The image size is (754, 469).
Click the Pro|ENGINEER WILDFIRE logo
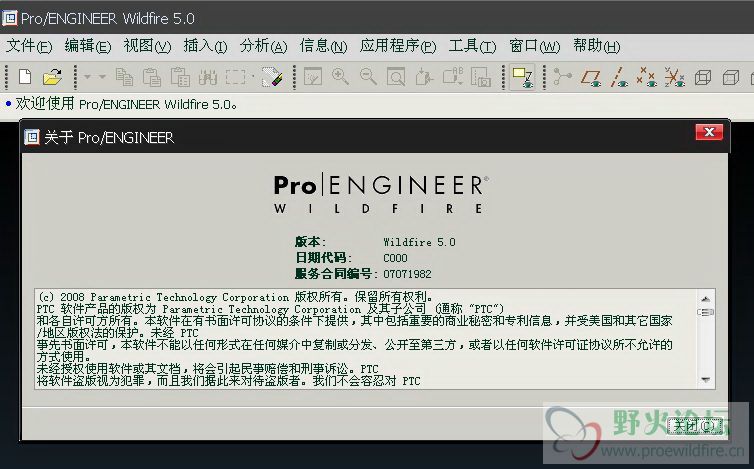pos(381,194)
